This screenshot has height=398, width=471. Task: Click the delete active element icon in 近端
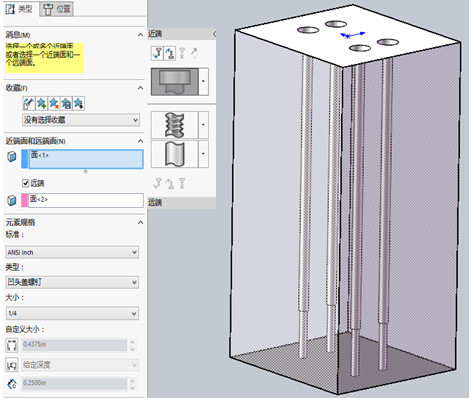(x=182, y=53)
